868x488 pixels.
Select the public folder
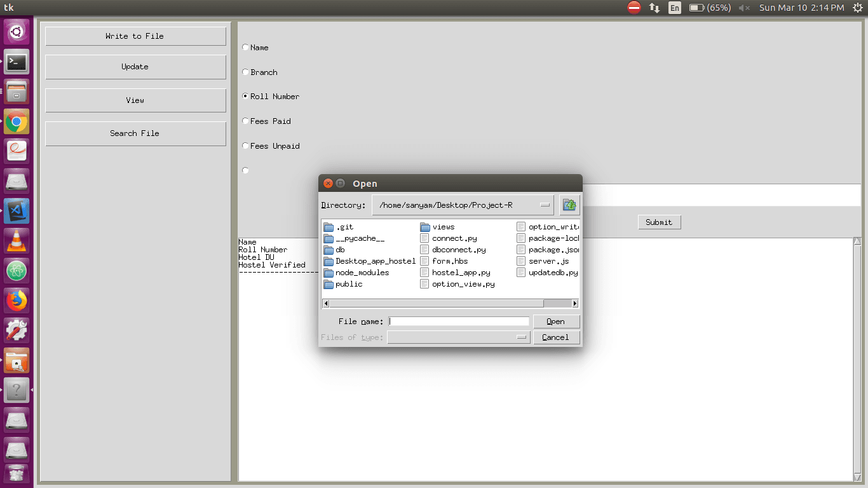343,284
